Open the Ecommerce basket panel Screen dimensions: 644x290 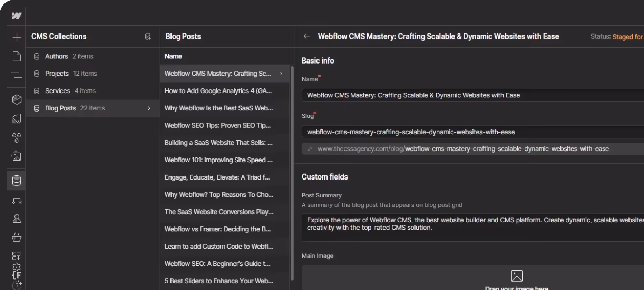pos(17,237)
